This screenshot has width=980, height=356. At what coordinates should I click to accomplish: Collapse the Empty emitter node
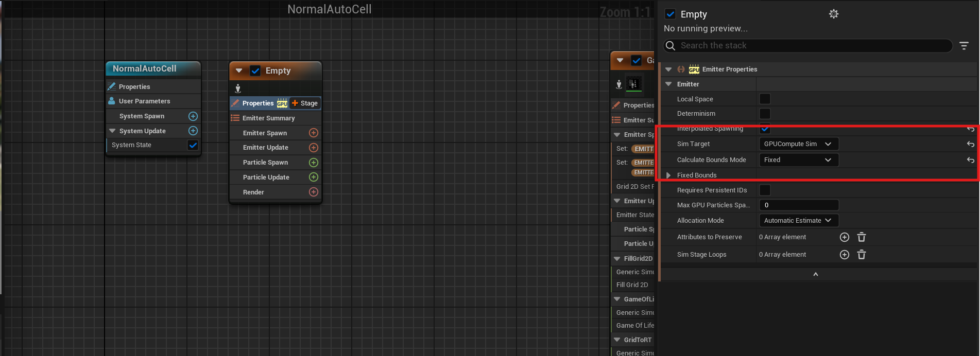(x=239, y=70)
